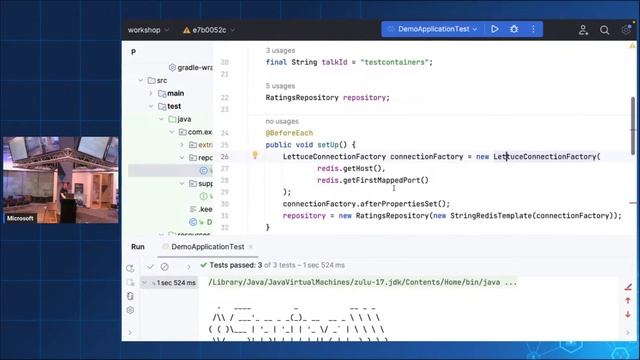
Task: Click the yellow intention light bulb
Action: coord(255,155)
